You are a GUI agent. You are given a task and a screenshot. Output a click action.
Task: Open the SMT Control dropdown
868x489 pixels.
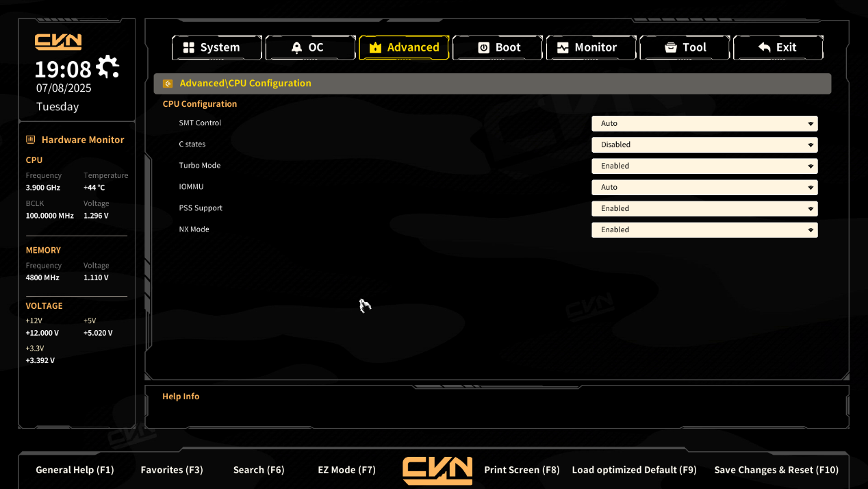pyautogui.click(x=704, y=124)
